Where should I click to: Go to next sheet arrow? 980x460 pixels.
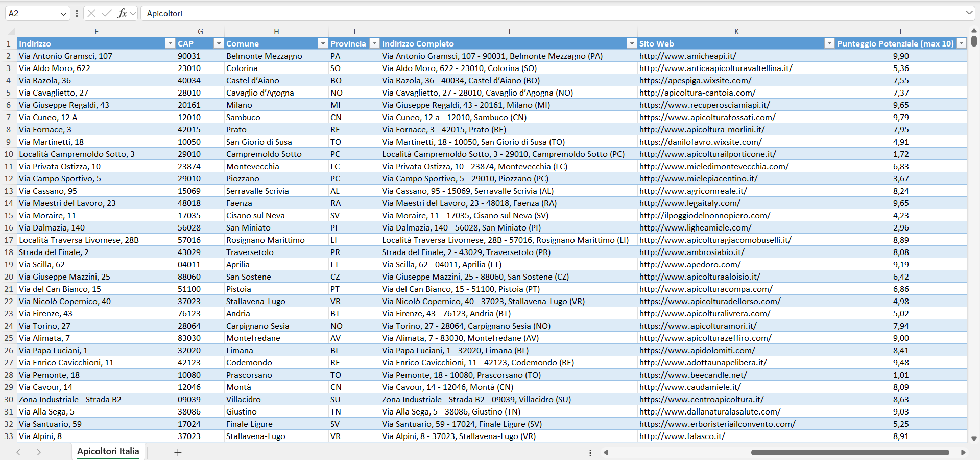click(x=39, y=452)
